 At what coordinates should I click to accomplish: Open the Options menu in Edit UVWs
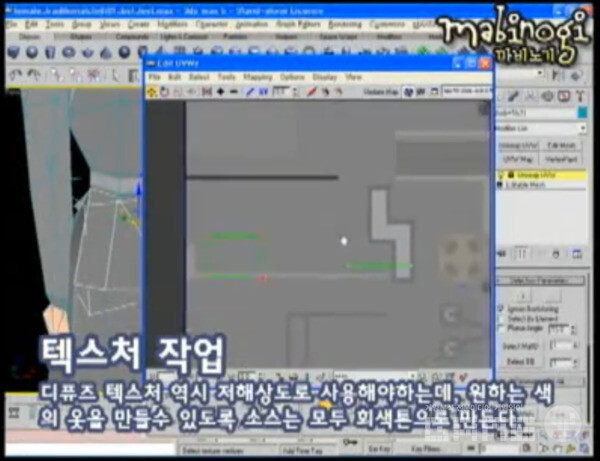tap(292, 76)
